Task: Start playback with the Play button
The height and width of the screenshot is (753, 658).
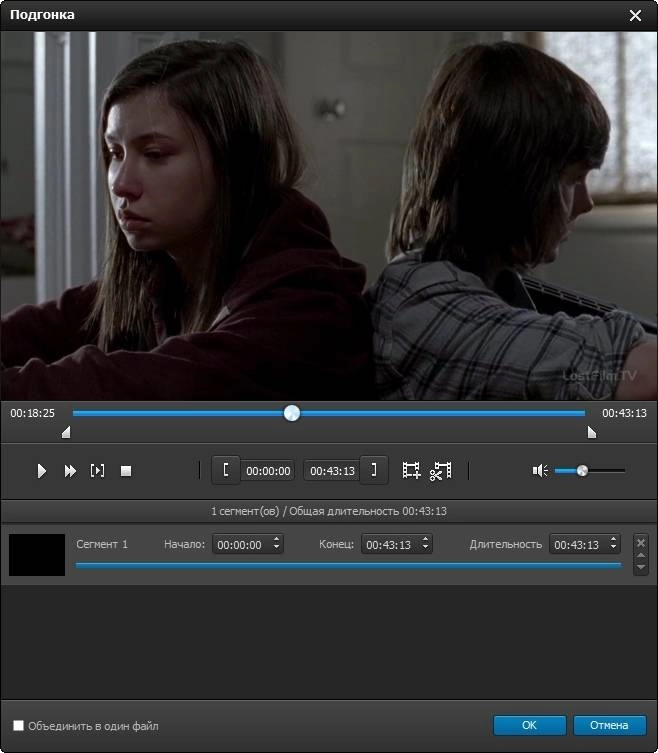Action: pyautogui.click(x=42, y=471)
